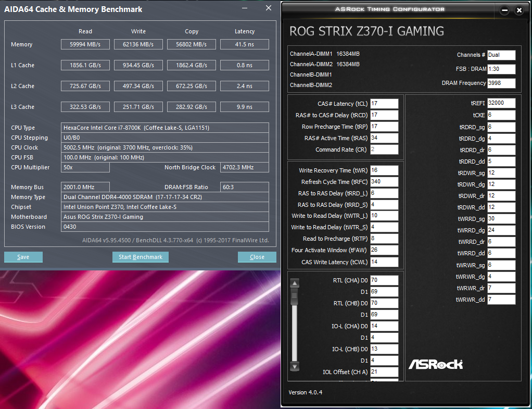This screenshot has height=409, width=532.
Task: Close AIDA64 window with X icon
Action: 269,8
